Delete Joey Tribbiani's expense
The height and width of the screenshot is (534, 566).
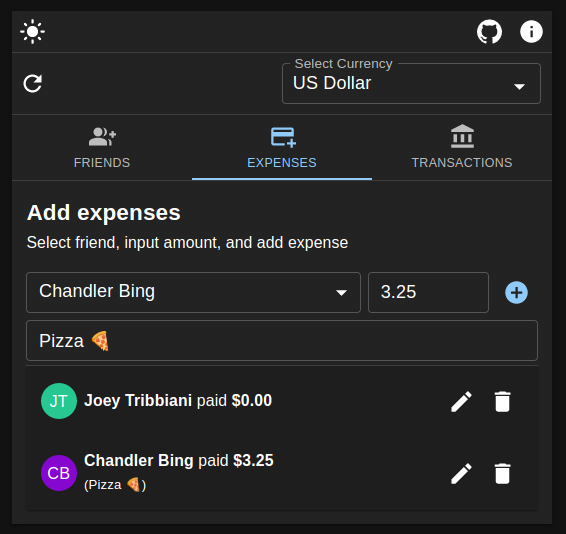click(x=502, y=401)
